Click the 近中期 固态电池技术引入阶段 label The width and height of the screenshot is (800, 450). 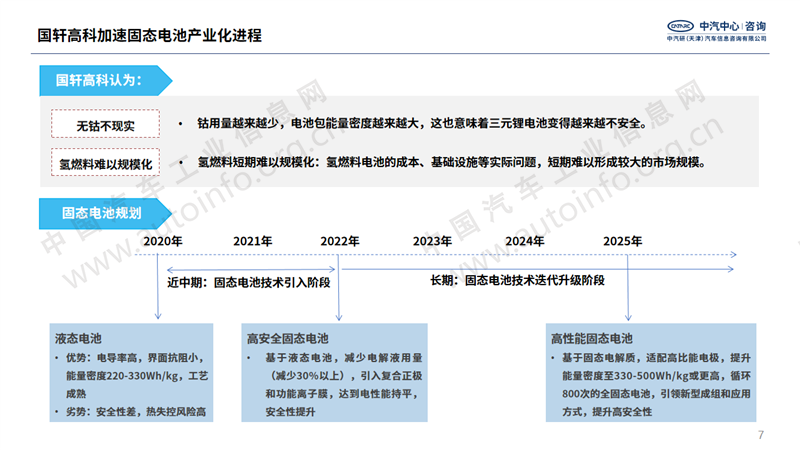249,283
